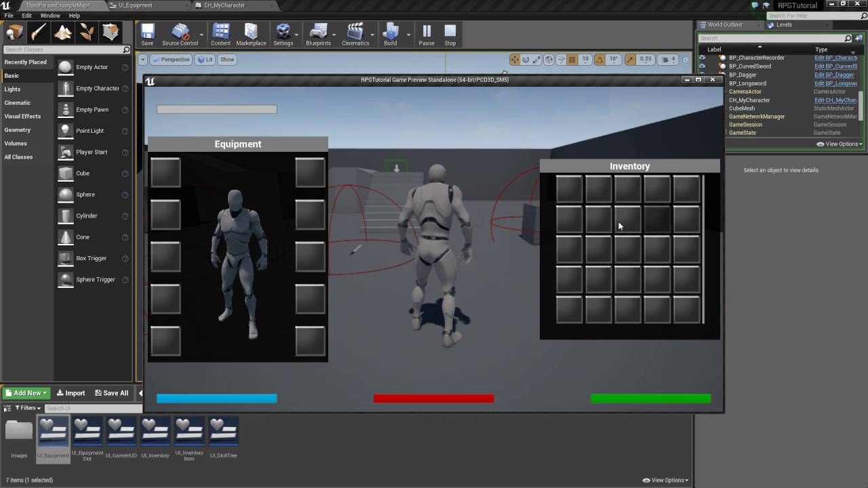Image resolution: width=868 pixels, height=488 pixels.
Task: Click the Save toolbar icon
Action: tap(147, 34)
